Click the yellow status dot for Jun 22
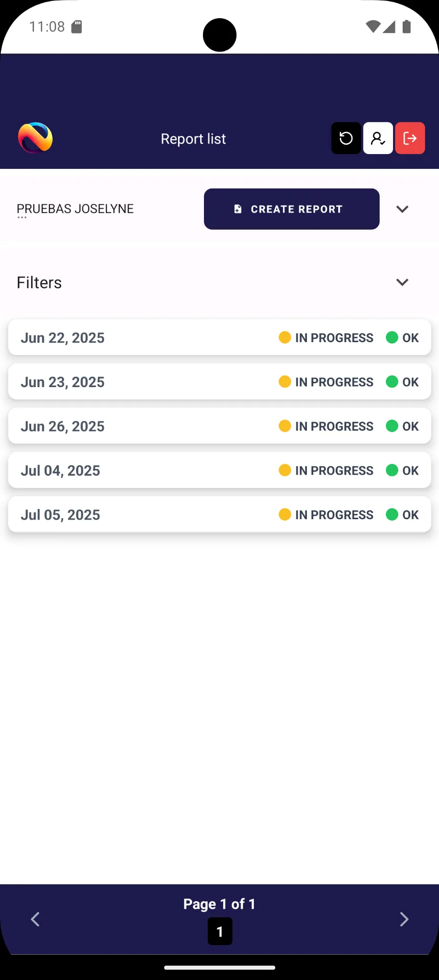Viewport: 439px width, 980px height. coord(285,337)
